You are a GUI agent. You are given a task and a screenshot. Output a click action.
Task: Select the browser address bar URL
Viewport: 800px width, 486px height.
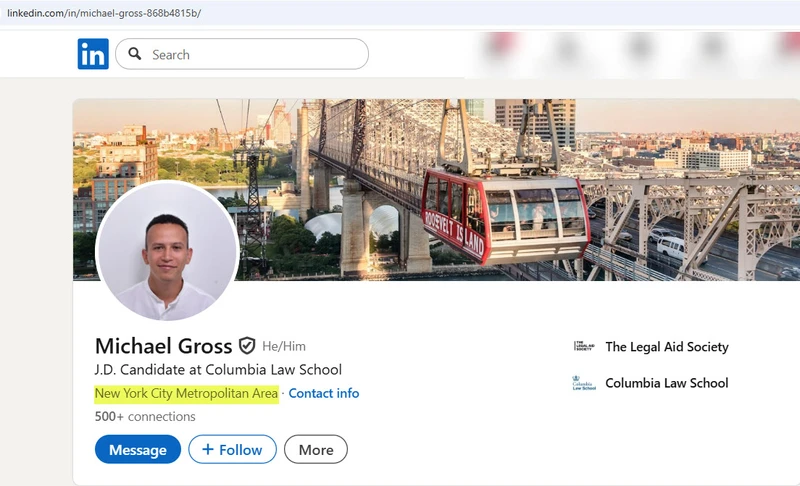pos(104,12)
